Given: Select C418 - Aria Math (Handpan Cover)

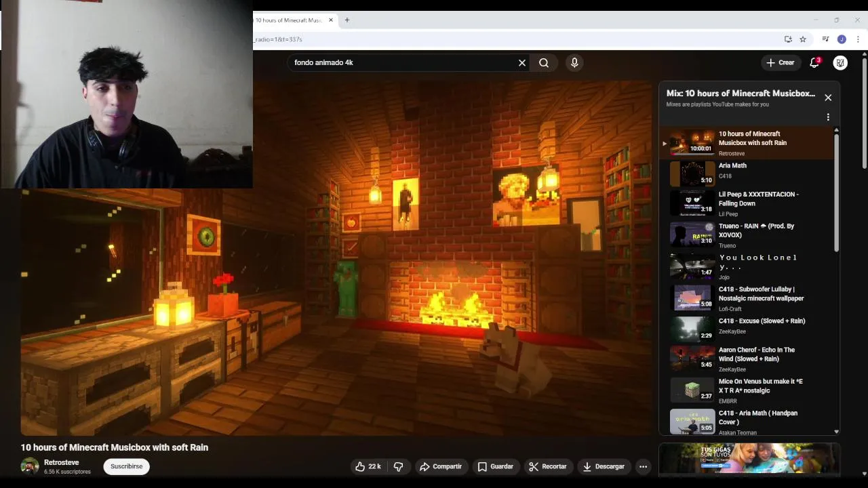Looking at the screenshot, I should tap(758, 418).
